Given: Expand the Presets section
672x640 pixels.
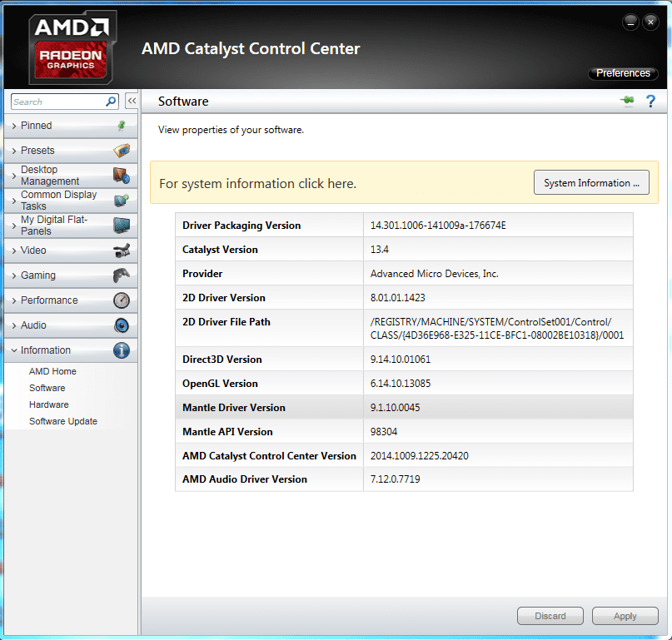Looking at the screenshot, I should (x=71, y=151).
